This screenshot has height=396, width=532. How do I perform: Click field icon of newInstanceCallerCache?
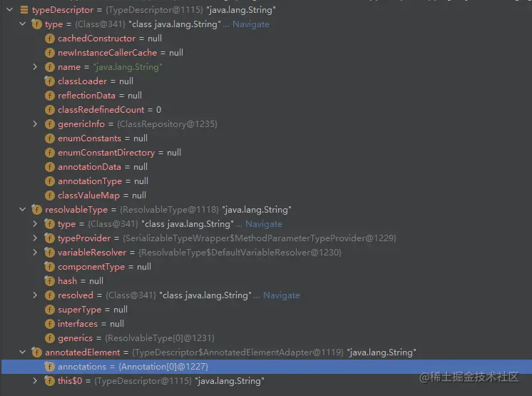click(x=49, y=53)
